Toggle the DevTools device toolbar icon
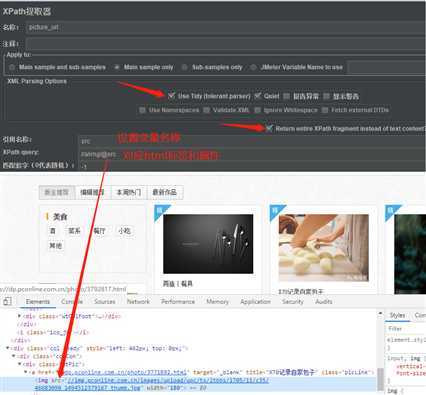426x395 pixels. pyautogui.click(x=7, y=301)
